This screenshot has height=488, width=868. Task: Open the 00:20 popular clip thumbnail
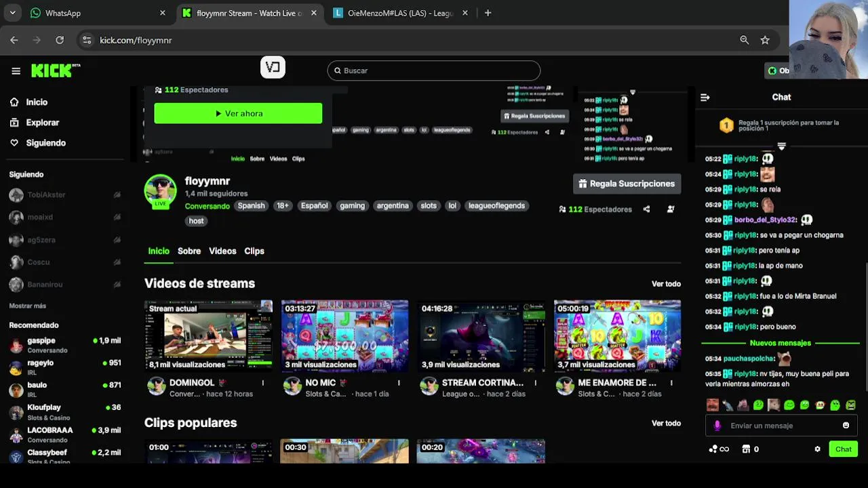481,451
